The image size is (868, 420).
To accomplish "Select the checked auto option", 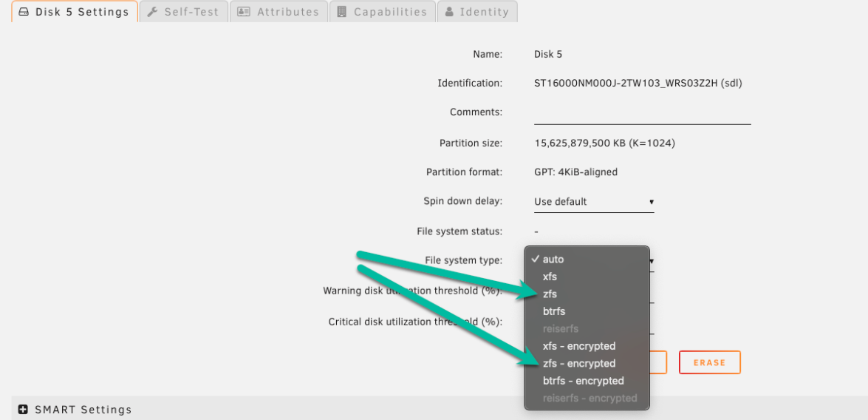I will 553,260.
